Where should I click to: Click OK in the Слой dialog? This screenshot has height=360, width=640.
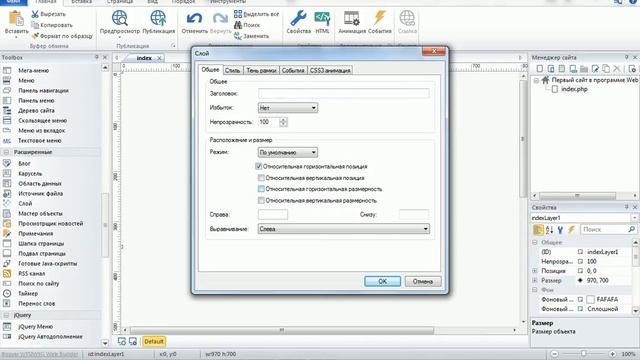click(382, 281)
